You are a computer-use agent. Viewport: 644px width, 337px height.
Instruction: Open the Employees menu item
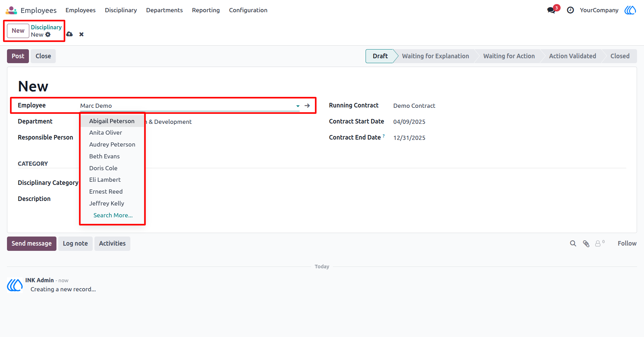pos(80,10)
